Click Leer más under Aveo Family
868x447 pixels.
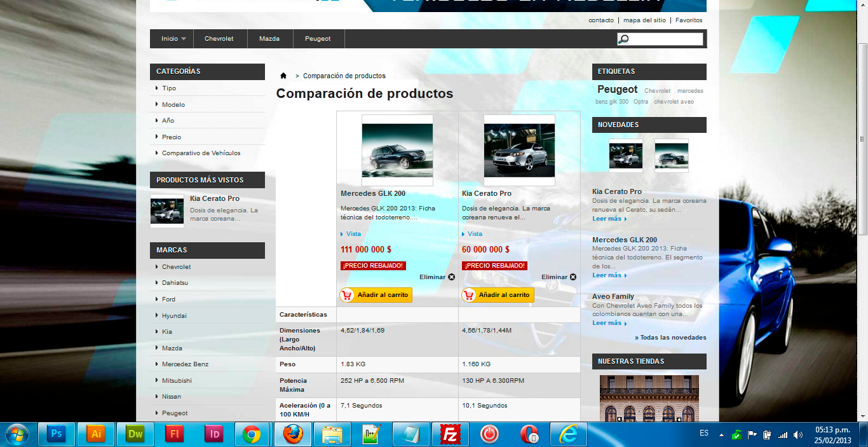coord(609,322)
